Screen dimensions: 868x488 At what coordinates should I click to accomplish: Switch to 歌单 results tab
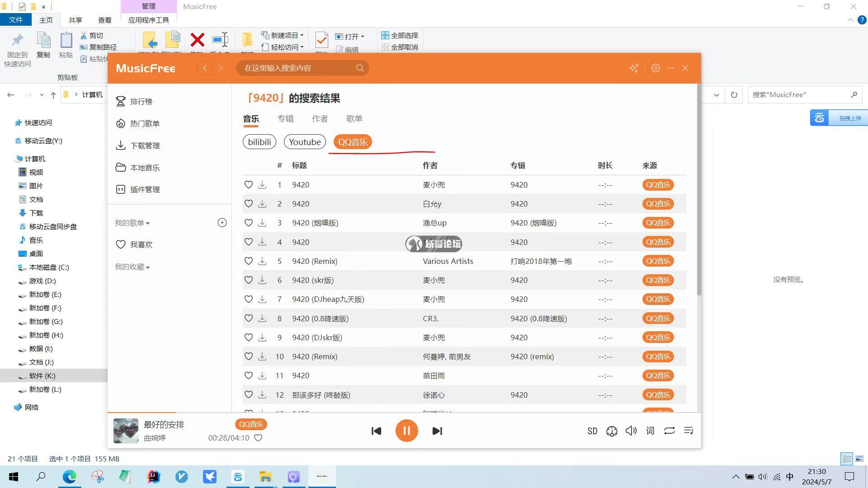[x=354, y=119]
